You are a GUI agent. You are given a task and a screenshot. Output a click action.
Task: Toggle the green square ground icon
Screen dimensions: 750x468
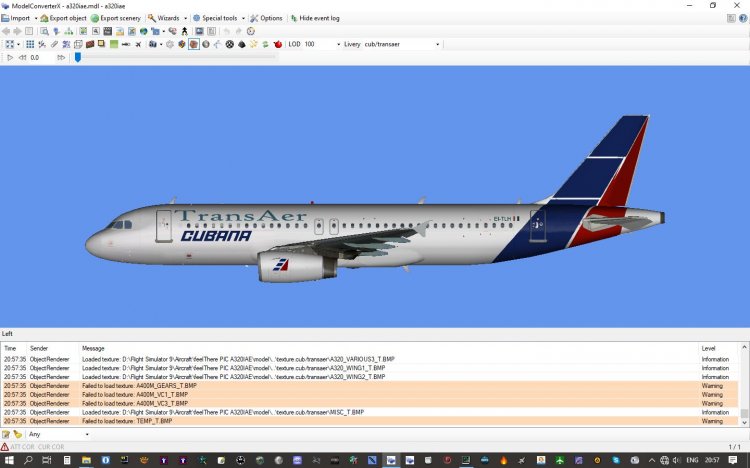(x=114, y=44)
